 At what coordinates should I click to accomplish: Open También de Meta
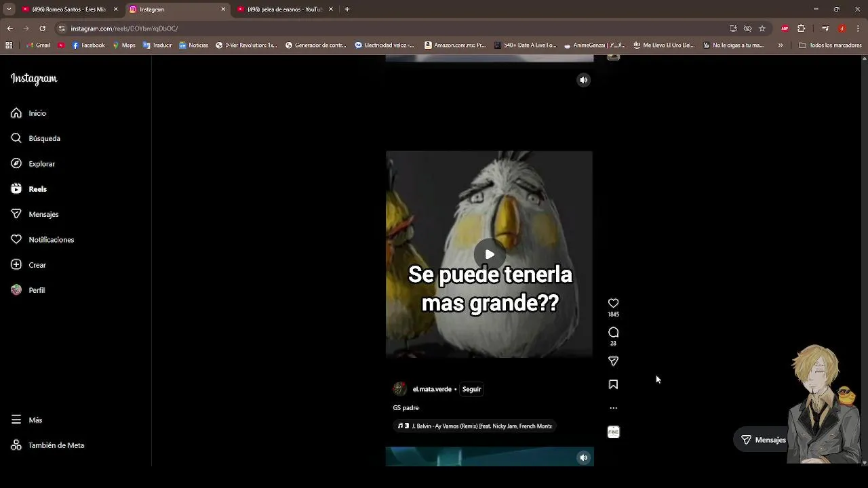pos(47,445)
